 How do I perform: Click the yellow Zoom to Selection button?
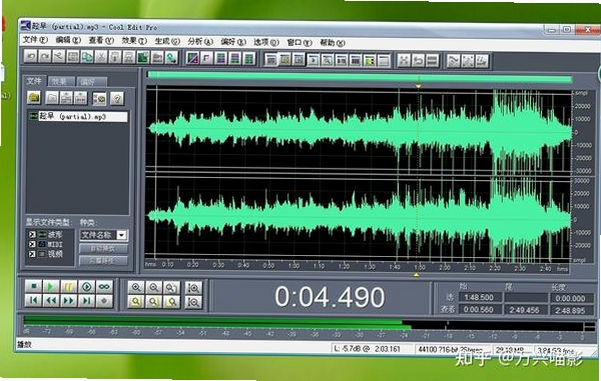(x=136, y=302)
